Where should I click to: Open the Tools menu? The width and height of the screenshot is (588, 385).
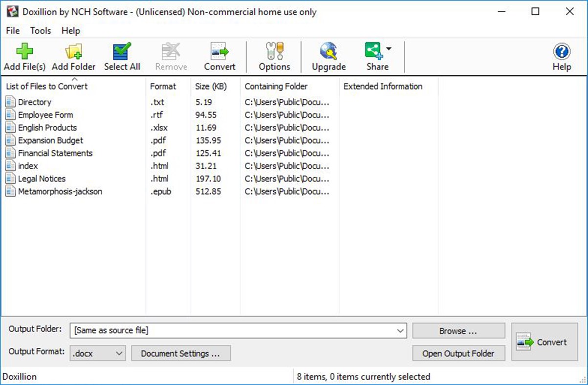40,30
